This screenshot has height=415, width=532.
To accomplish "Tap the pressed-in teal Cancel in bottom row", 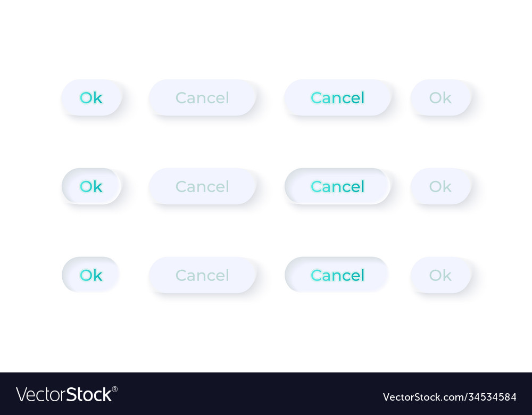I will (x=337, y=275).
